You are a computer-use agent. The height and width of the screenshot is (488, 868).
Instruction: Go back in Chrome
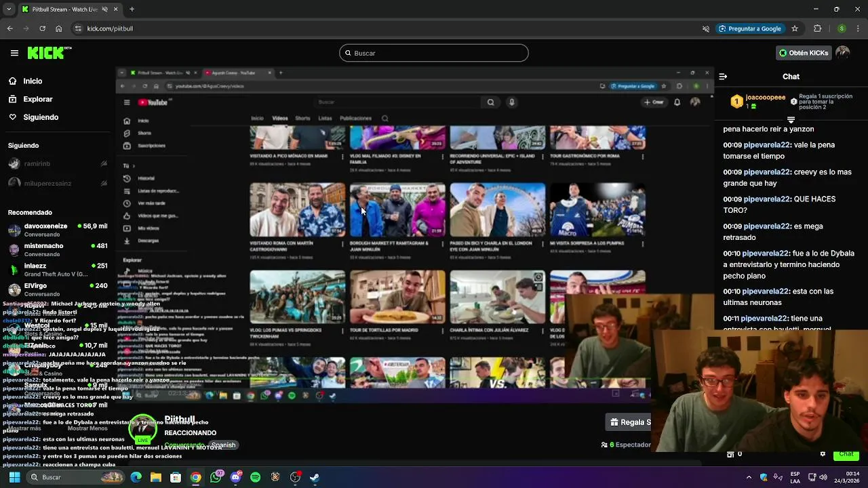click(x=9, y=28)
